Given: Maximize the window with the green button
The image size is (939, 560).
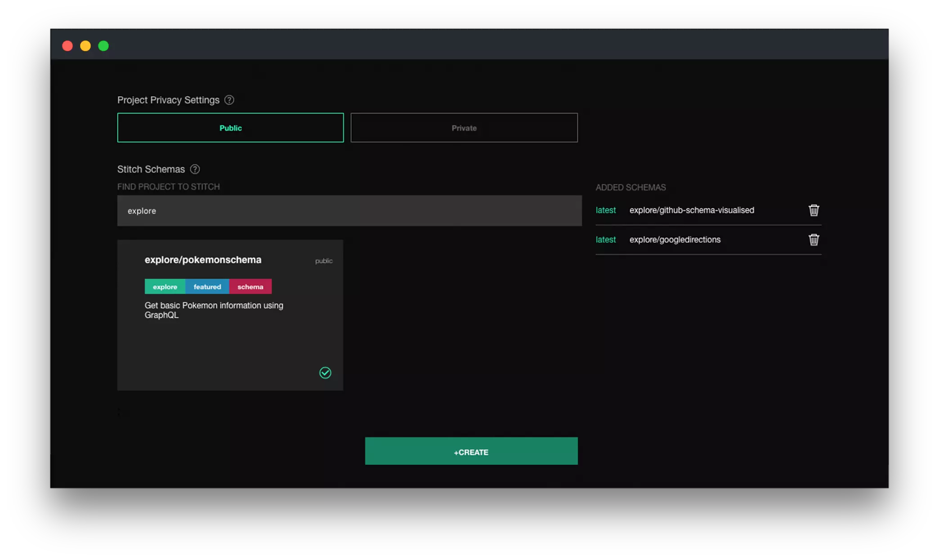Looking at the screenshot, I should click(103, 46).
